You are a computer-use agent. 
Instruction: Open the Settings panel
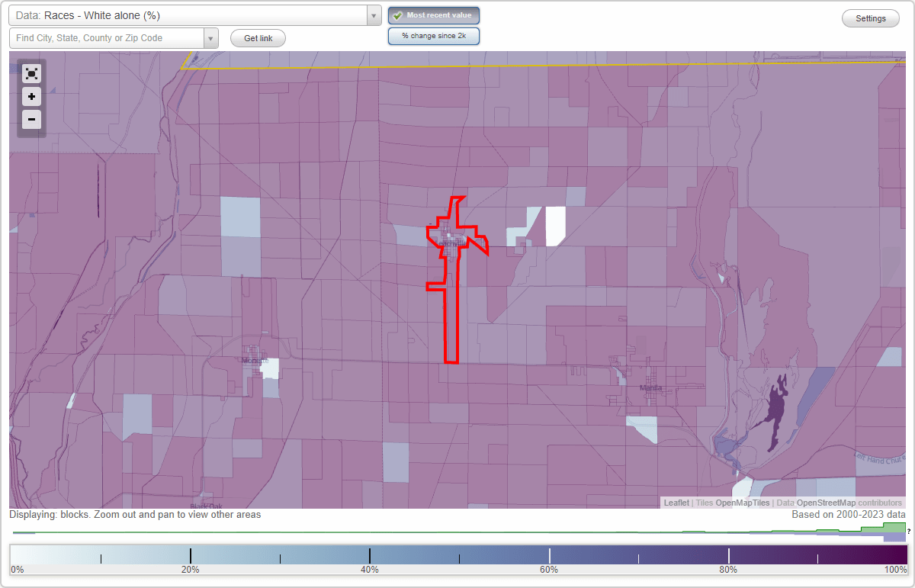[870, 18]
